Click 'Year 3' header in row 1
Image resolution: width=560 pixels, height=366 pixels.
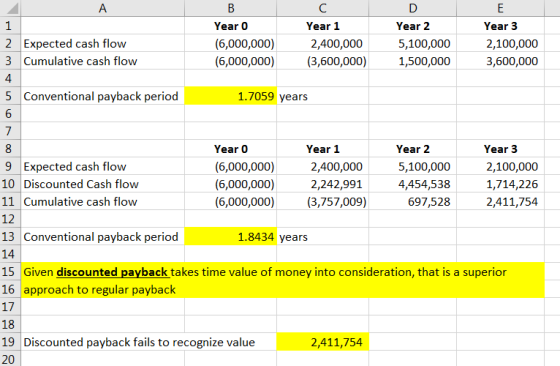tap(500, 26)
